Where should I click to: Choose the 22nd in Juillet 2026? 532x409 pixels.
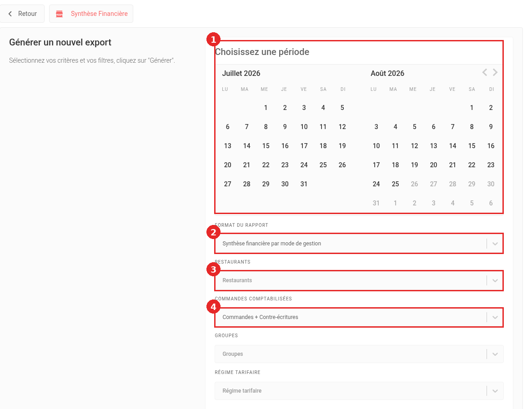point(266,165)
